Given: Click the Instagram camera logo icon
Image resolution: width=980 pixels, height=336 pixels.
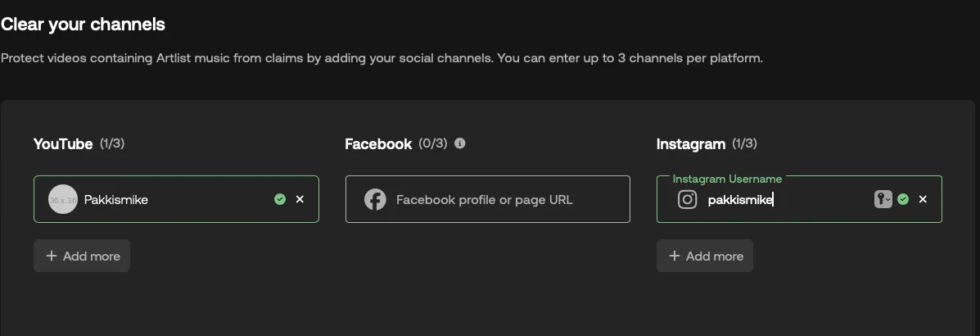Looking at the screenshot, I should pyautogui.click(x=688, y=199).
